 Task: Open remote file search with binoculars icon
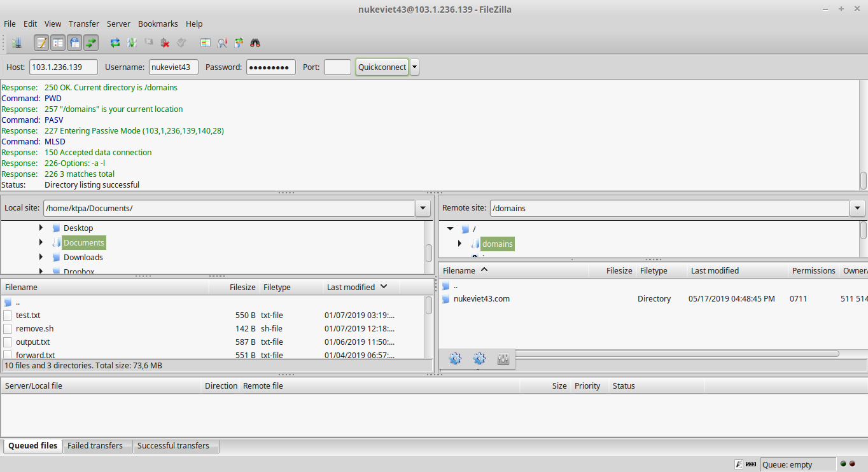click(255, 43)
